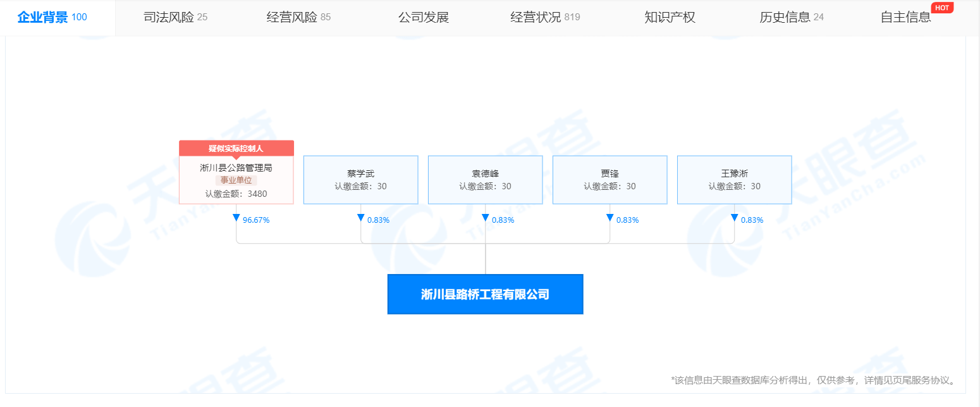Click 认缴金额：30 under 蔡学武
Screen dimensions: 980x407
click(361, 186)
